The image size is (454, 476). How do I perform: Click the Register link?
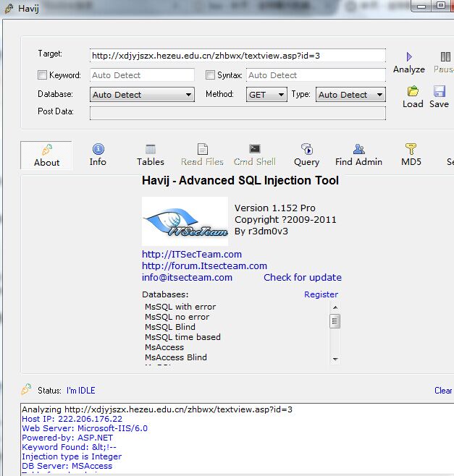(321, 294)
